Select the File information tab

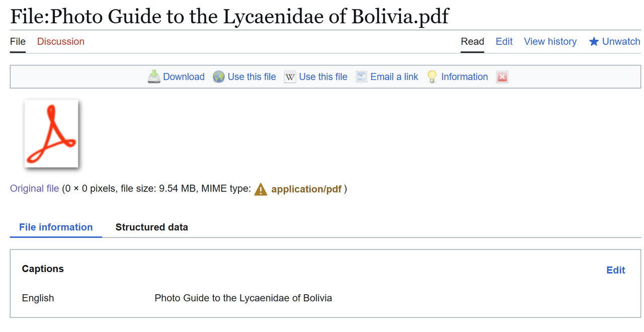[x=56, y=227]
